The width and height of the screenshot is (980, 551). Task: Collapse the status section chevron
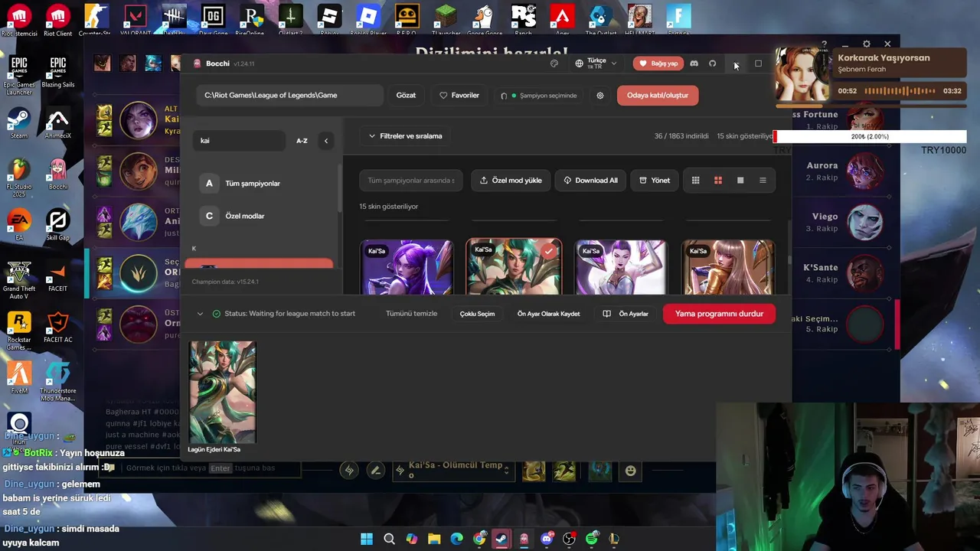click(200, 314)
